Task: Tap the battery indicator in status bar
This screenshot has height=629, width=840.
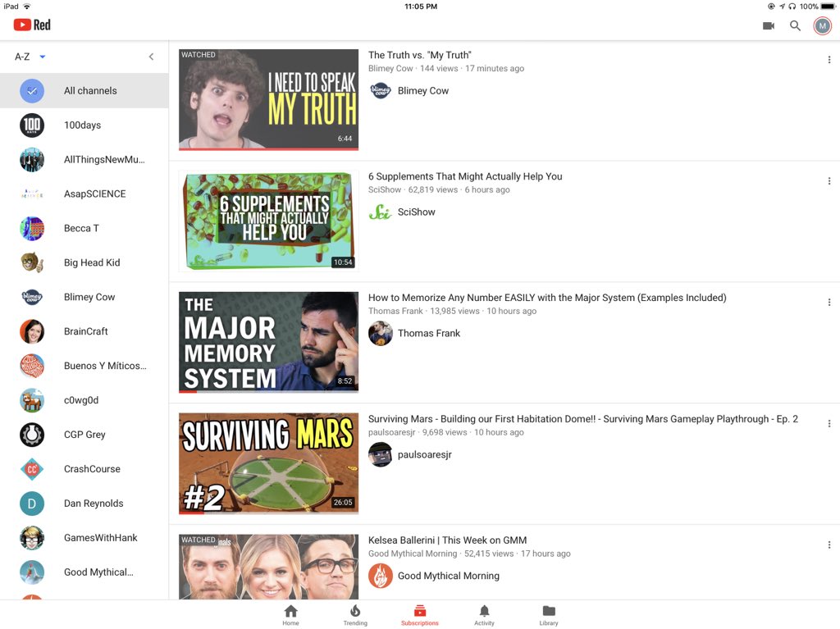Action: [828, 7]
